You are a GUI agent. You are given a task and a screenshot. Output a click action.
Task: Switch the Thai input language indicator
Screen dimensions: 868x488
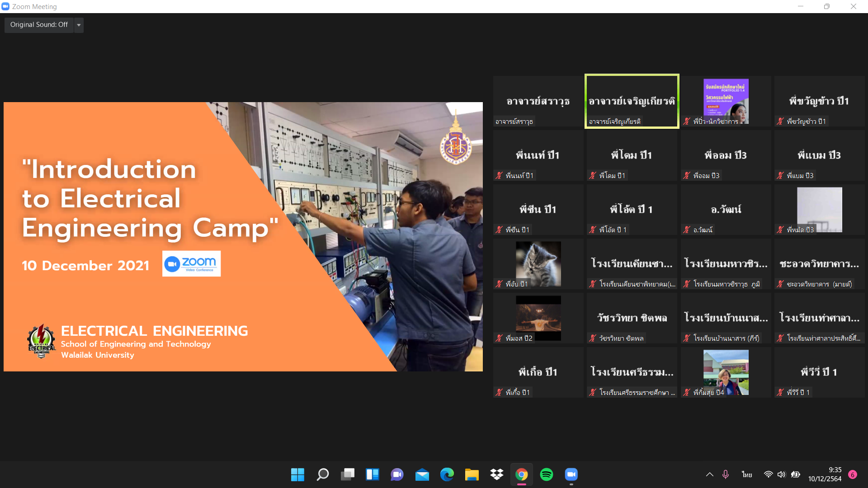pyautogui.click(x=746, y=474)
